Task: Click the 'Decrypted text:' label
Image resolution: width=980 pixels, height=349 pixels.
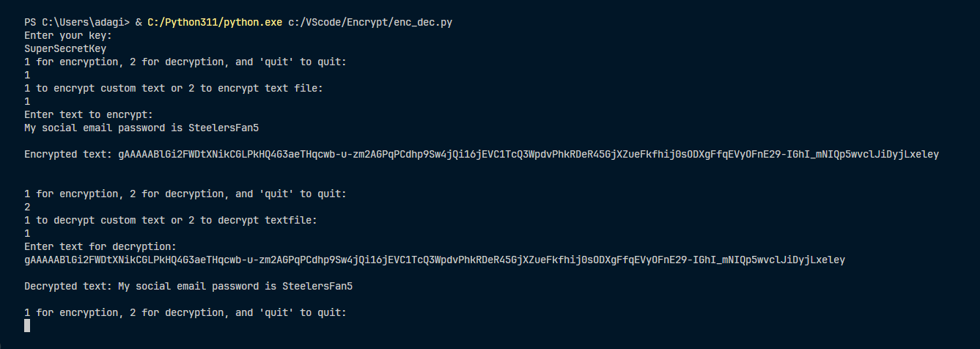Action: tap(68, 286)
